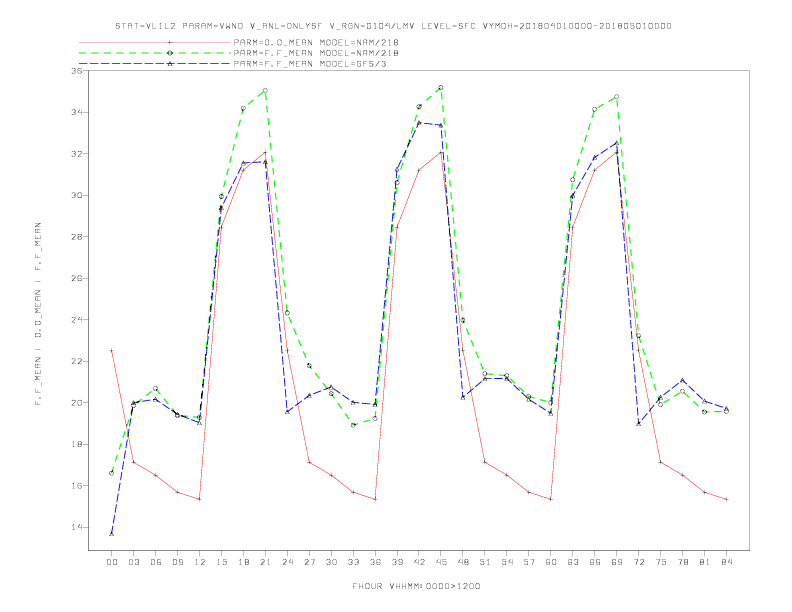
Task: Click the y-axis tick label 30
Action: [x=76, y=195]
